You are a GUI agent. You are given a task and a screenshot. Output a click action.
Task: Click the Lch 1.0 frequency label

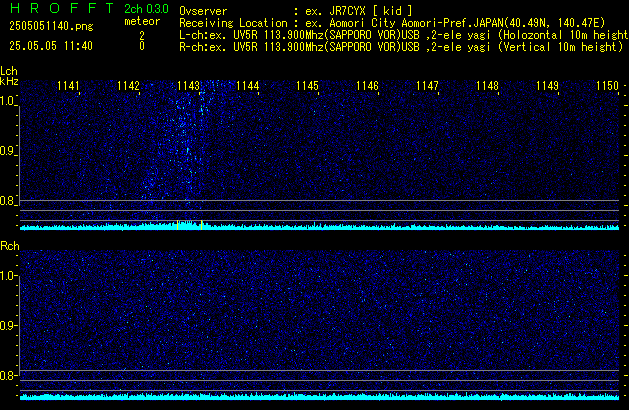[8, 101]
